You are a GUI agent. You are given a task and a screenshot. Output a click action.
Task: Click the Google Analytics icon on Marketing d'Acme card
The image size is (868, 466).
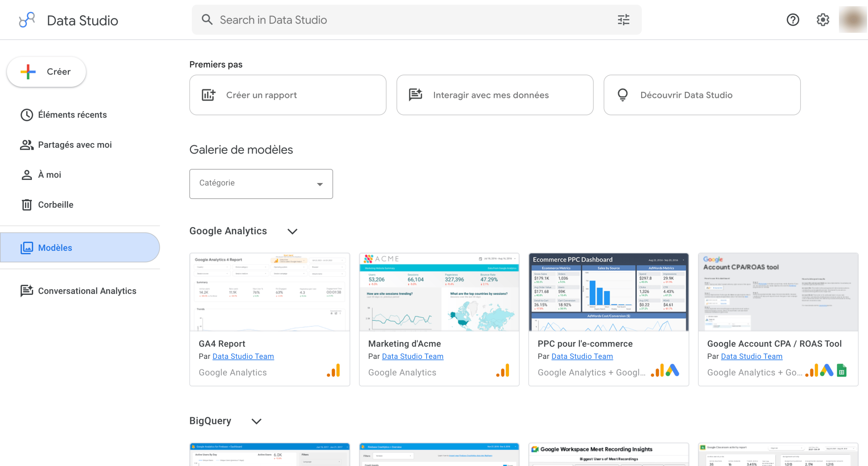tap(503, 370)
